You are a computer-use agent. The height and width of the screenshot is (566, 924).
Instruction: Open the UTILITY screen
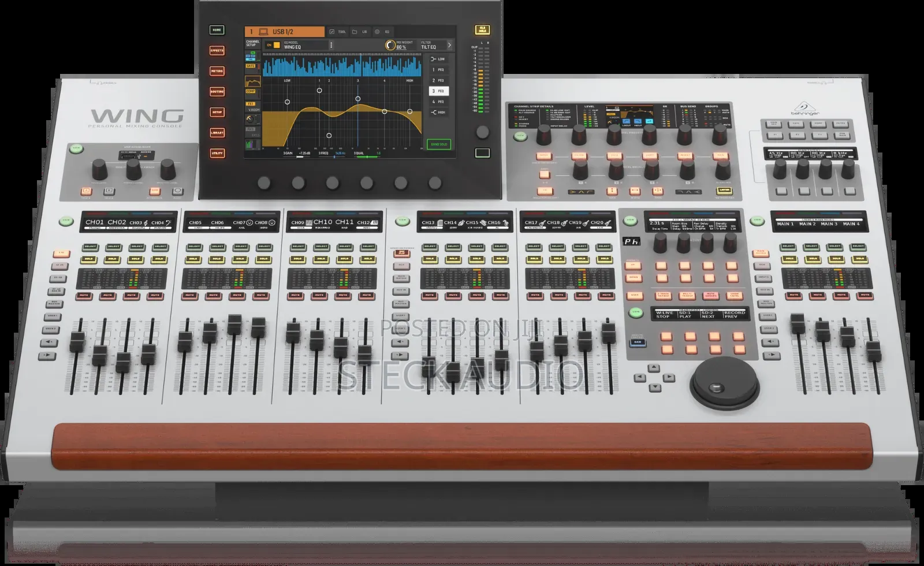217,153
